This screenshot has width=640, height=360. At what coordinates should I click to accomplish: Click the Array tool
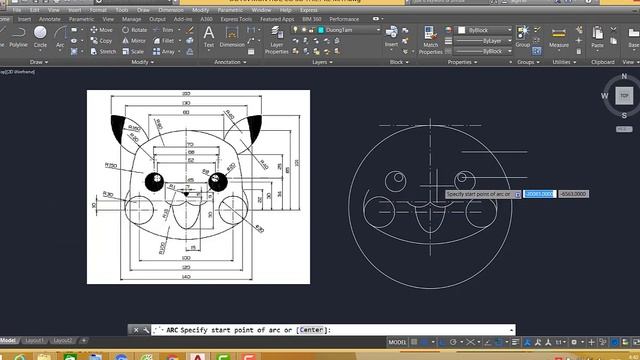(164, 52)
